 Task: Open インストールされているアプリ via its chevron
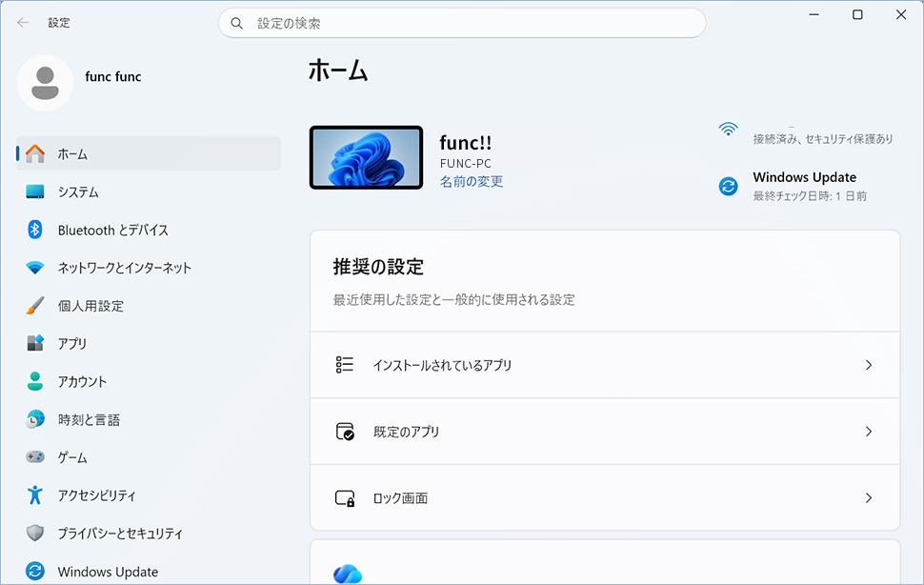tap(869, 365)
